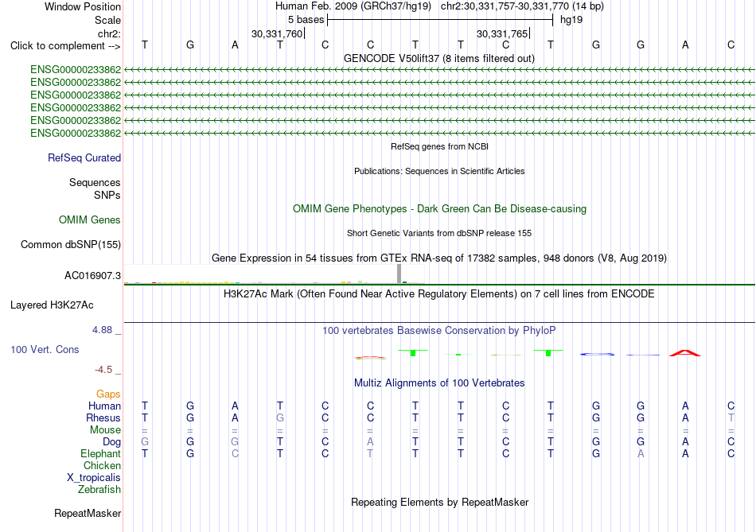Click the topmost ENSG00000233862 transcript label
This screenshot has width=756, height=532.
pyautogui.click(x=76, y=69)
